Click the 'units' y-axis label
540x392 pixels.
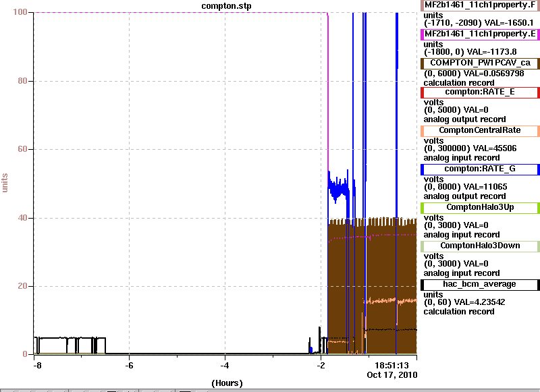(x=5, y=183)
